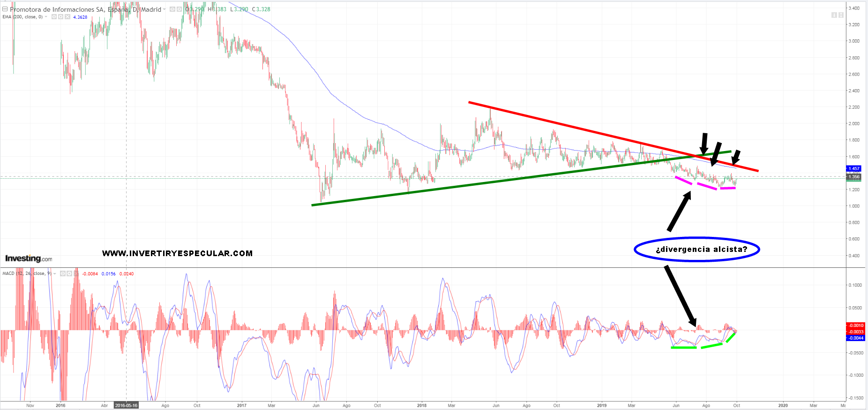Click move pane down arrow icon
Viewport: 868px width, 410px height.
pyautogui.click(x=834, y=15)
